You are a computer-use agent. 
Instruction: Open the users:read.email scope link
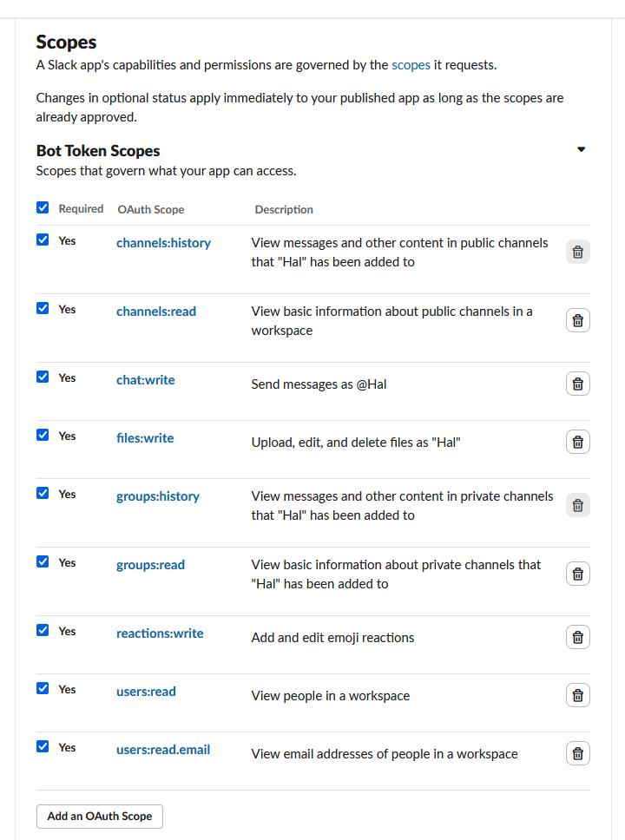pos(163,750)
